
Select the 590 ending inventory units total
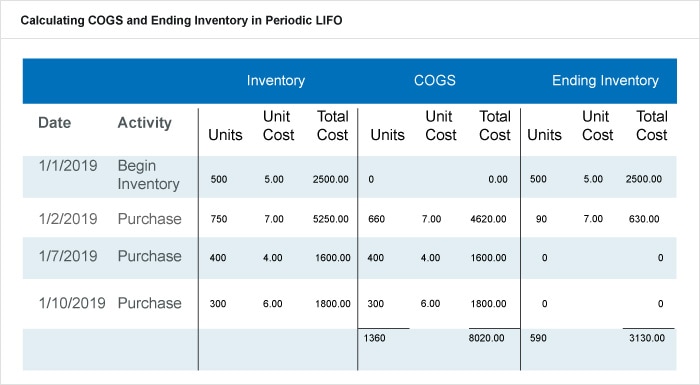[538, 338]
